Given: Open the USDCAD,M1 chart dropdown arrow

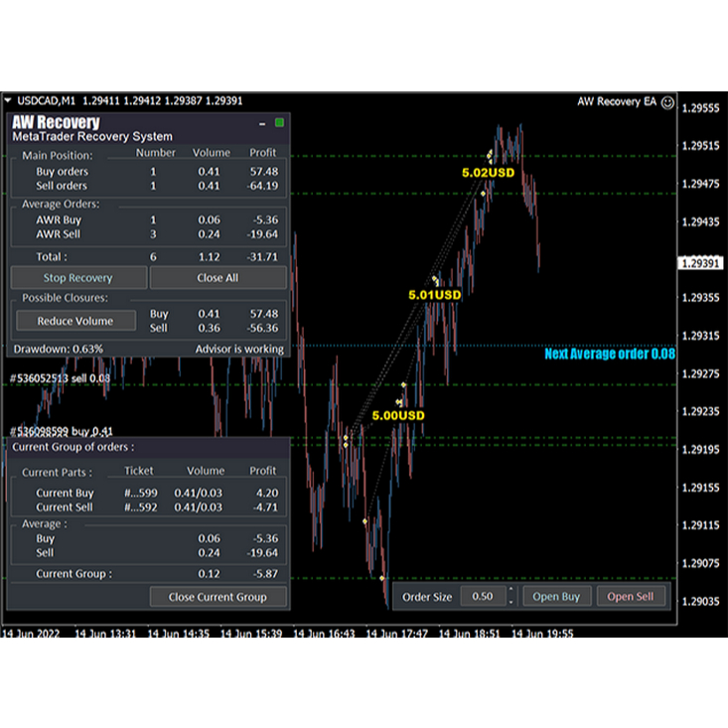Looking at the screenshot, I should click(x=8, y=101).
